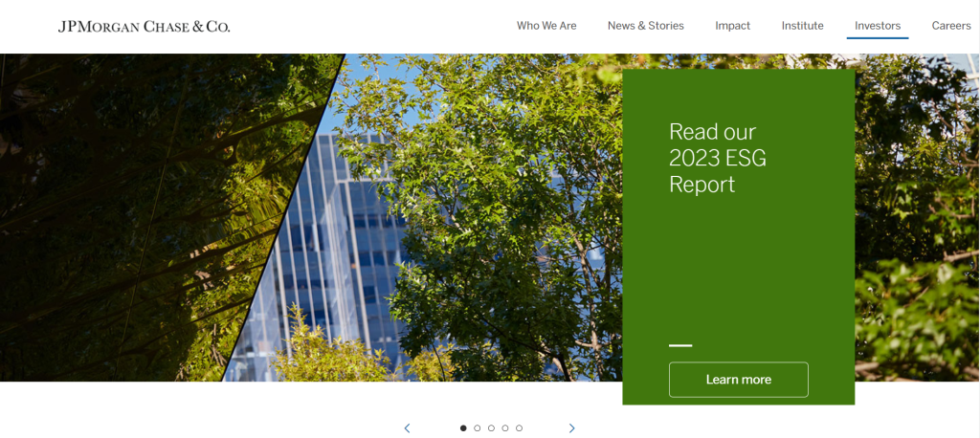
Task: Click the Learn more button
Action: point(738,380)
